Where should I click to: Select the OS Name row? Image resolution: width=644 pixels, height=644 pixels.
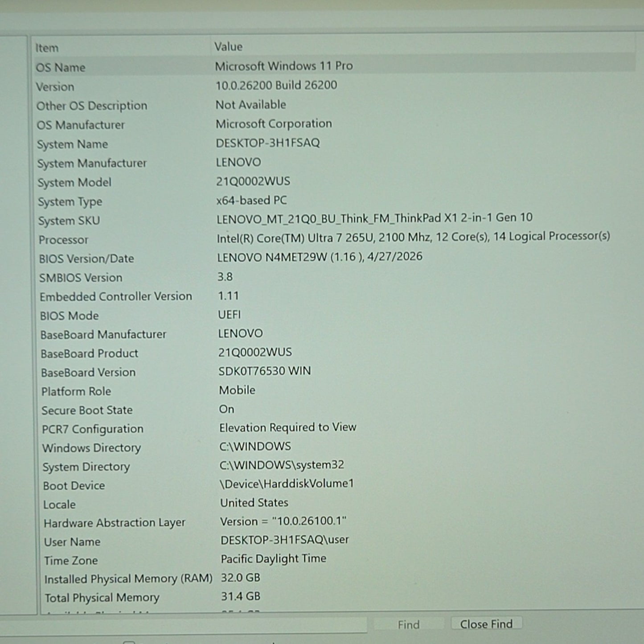coord(334,66)
